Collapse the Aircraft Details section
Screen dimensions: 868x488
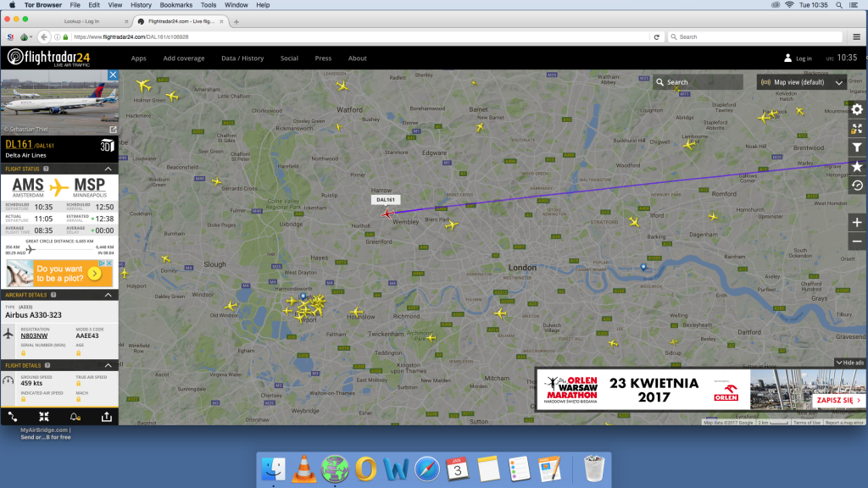coord(108,295)
